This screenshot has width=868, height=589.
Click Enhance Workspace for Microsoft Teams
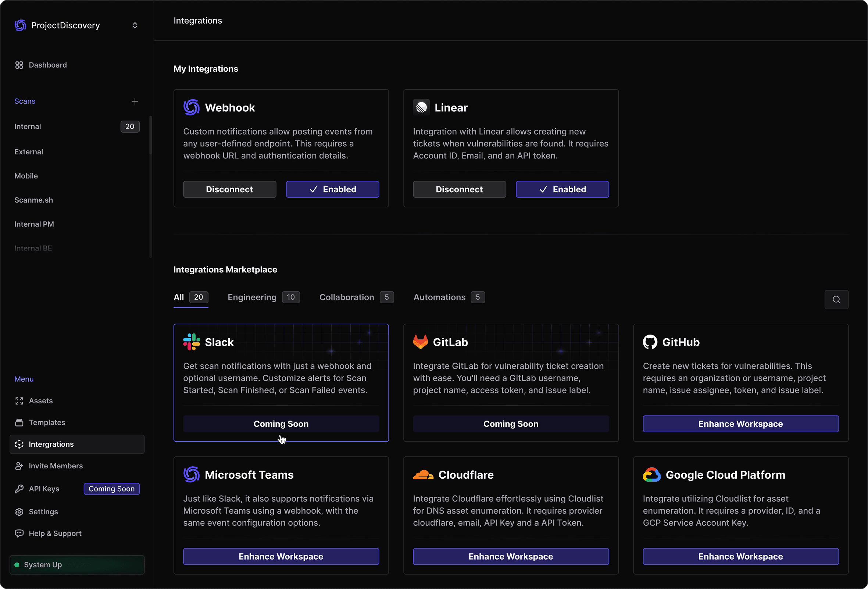[281, 557]
